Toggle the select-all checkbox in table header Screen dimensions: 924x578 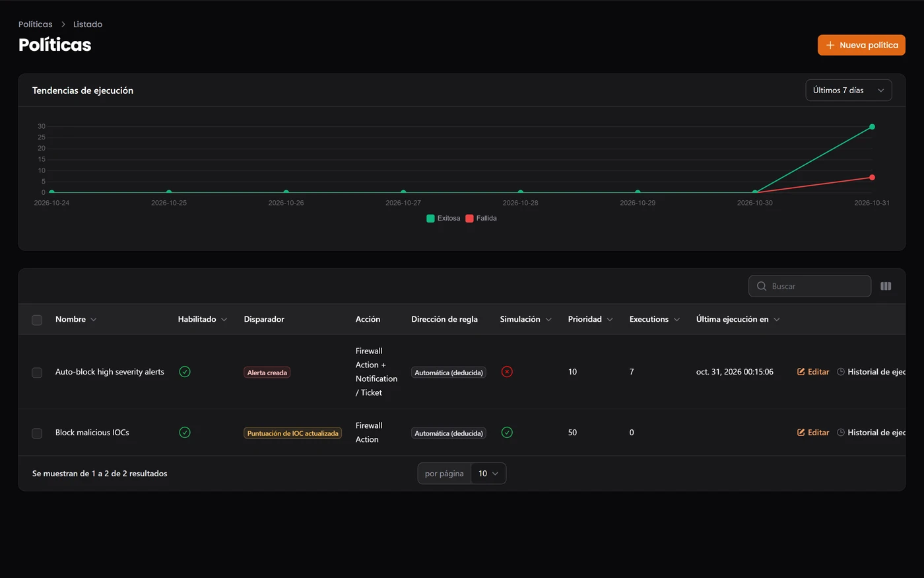pyautogui.click(x=37, y=320)
